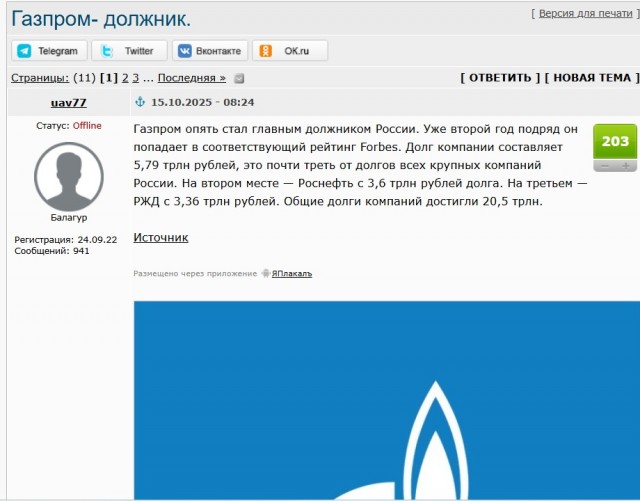The width and height of the screenshot is (640, 501).
Task: Open uav77 user profile
Action: click(69, 102)
